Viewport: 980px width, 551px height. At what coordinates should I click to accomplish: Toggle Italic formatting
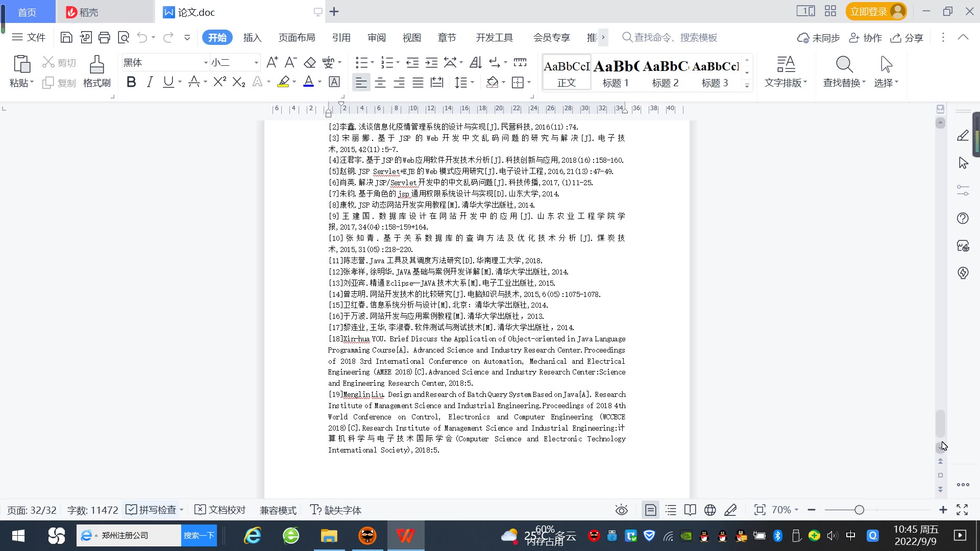click(x=150, y=82)
